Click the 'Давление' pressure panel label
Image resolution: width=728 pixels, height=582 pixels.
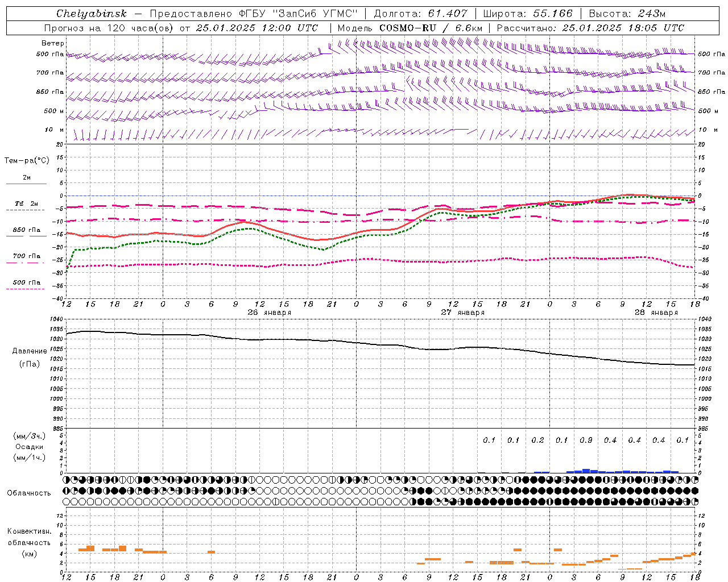[30, 351]
